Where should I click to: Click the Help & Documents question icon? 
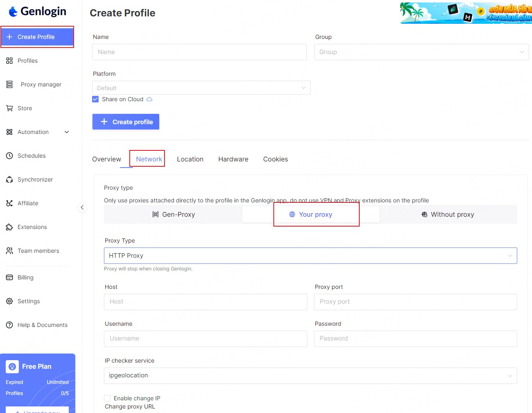pos(9,325)
